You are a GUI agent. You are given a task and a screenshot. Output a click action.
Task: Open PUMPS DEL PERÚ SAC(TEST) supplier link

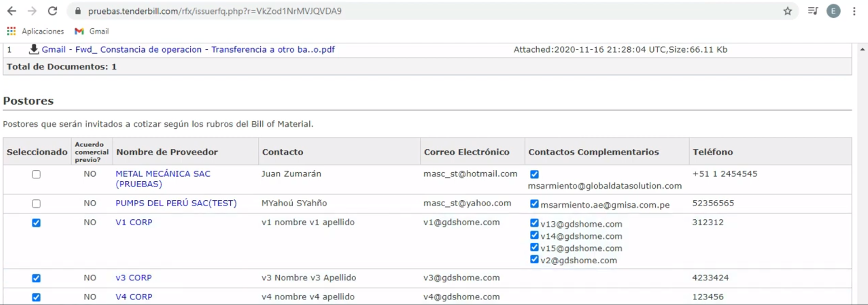(176, 203)
